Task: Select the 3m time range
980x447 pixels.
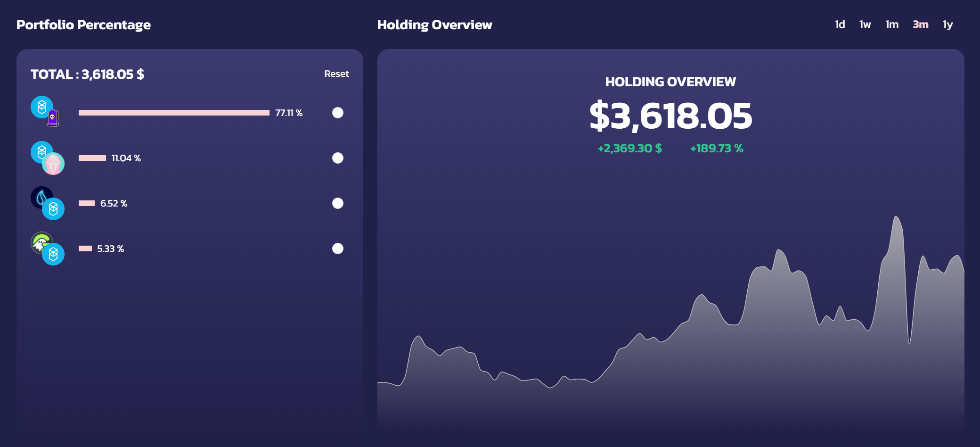Action: click(x=921, y=25)
